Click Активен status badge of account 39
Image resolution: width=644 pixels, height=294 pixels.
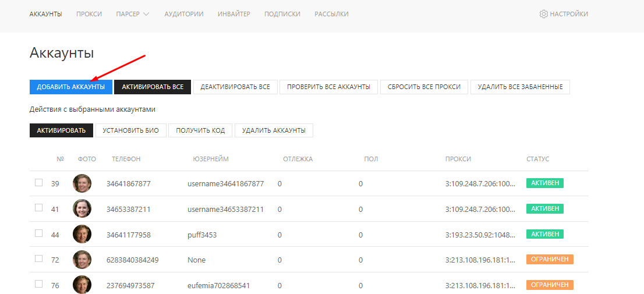pos(544,183)
